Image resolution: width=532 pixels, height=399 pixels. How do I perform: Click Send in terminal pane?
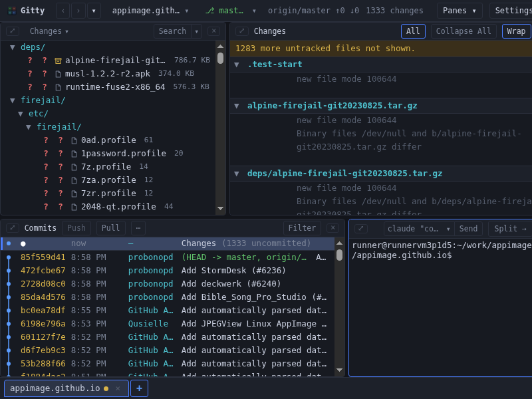tap(468, 229)
